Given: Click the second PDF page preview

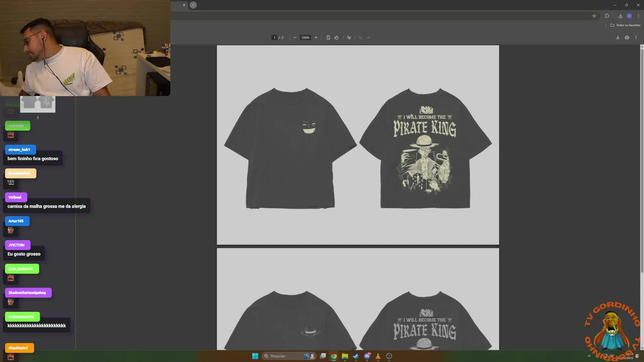Looking at the screenshot, I should tap(358, 299).
